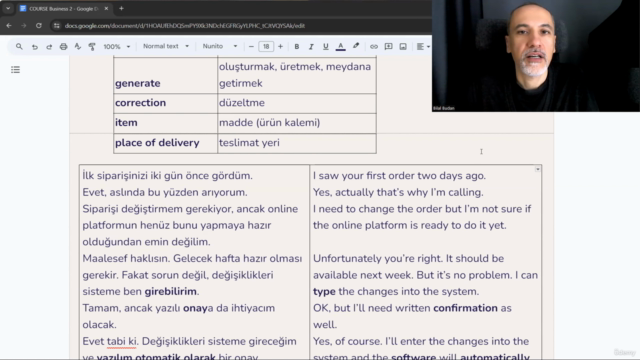Open the 100% zoom dropdown
Screen dimensions: 640x360
coord(117,47)
